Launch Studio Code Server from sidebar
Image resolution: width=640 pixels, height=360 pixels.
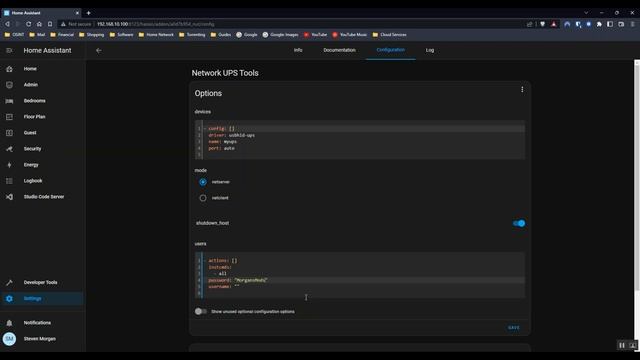pos(43,197)
